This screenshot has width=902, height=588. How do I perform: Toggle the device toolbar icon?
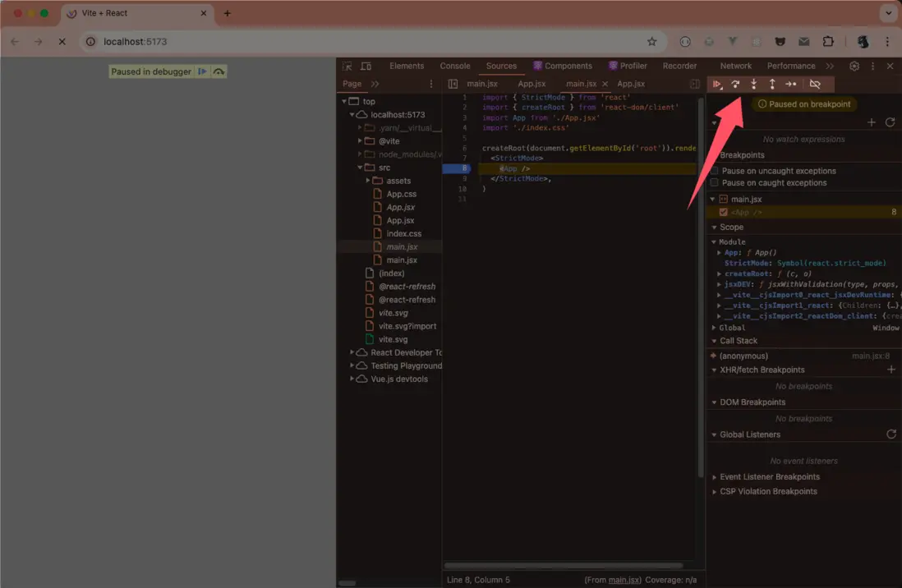[366, 66]
